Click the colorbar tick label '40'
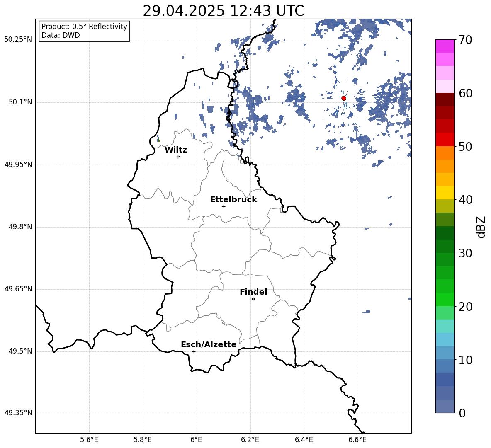This screenshot has height=448, width=491. tap(465, 200)
